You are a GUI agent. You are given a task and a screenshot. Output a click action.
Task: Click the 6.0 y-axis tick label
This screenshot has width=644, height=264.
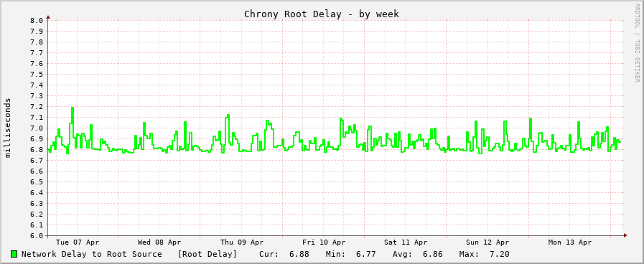[x=37, y=236]
